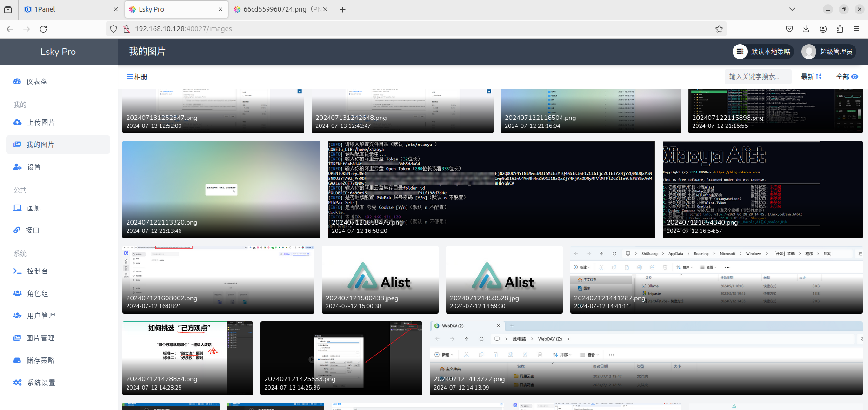Click the 超级管理员 account button

coord(829,52)
